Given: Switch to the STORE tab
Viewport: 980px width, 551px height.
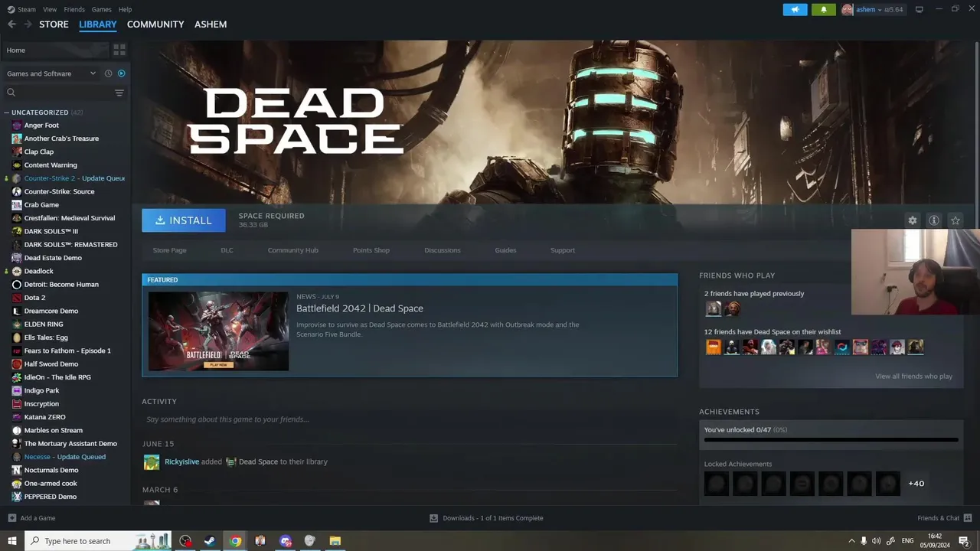Looking at the screenshot, I should [54, 24].
